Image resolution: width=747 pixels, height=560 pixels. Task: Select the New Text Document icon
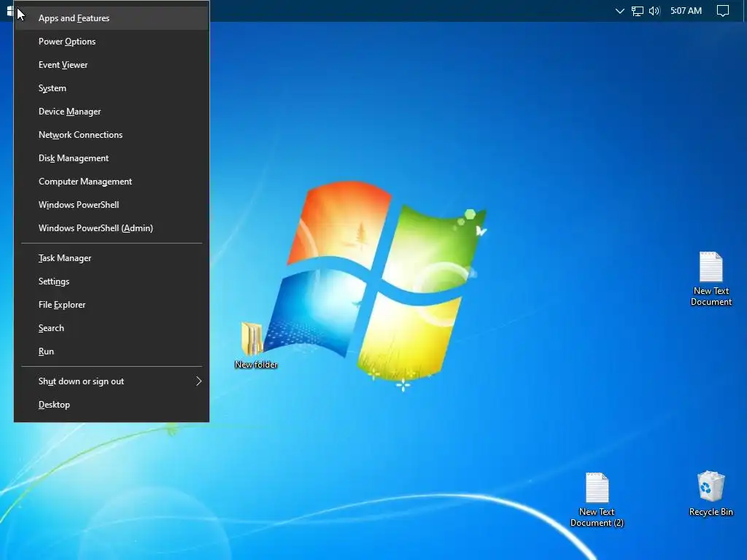[711, 279]
